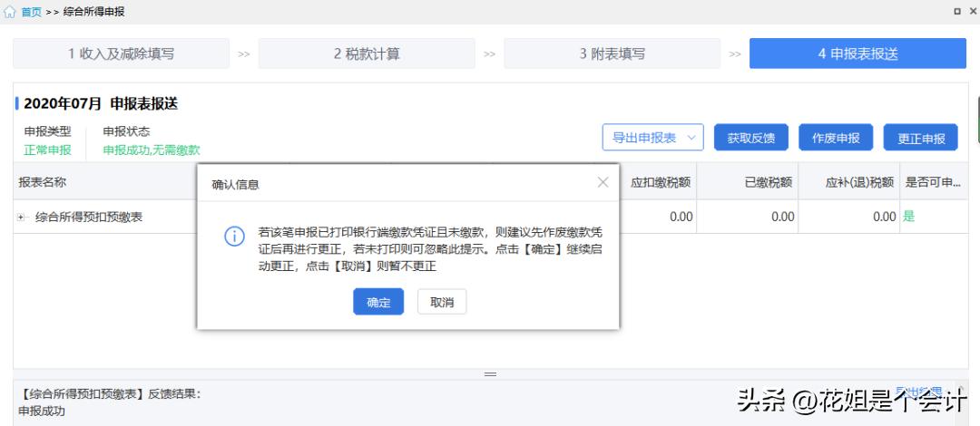Click the home icon in breadcrumb
Screen dimensions: 980x426
click(11, 12)
